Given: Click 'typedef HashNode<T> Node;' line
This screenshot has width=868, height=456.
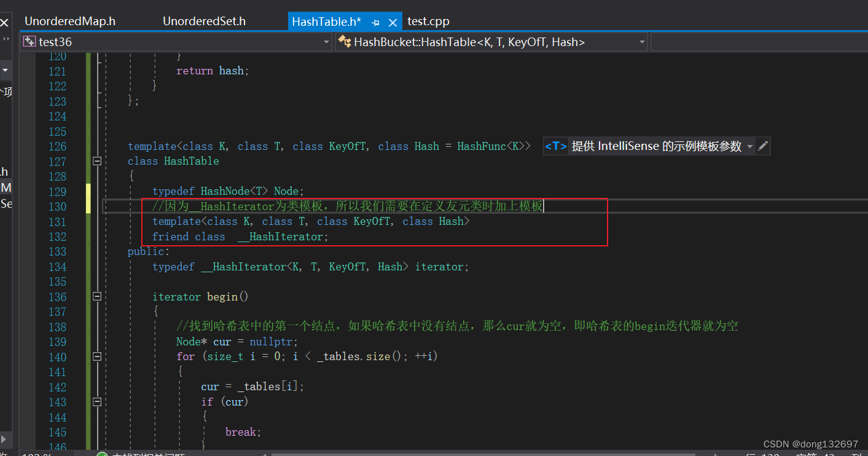Looking at the screenshot, I should pos(228,191).
